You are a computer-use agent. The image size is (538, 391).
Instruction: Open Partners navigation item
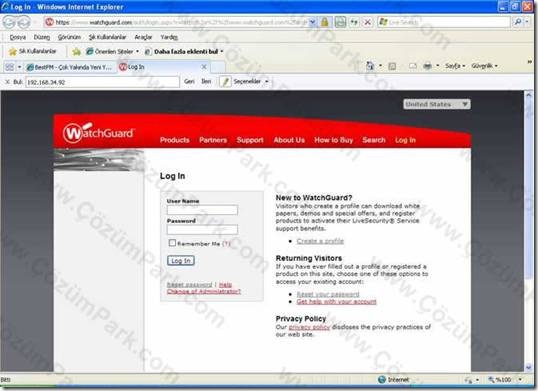[213, 140]
